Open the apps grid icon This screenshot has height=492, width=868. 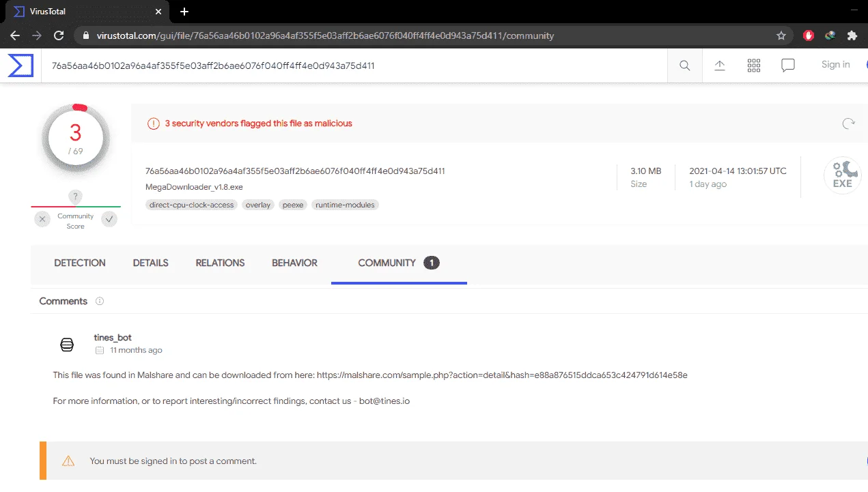point(754,65)
